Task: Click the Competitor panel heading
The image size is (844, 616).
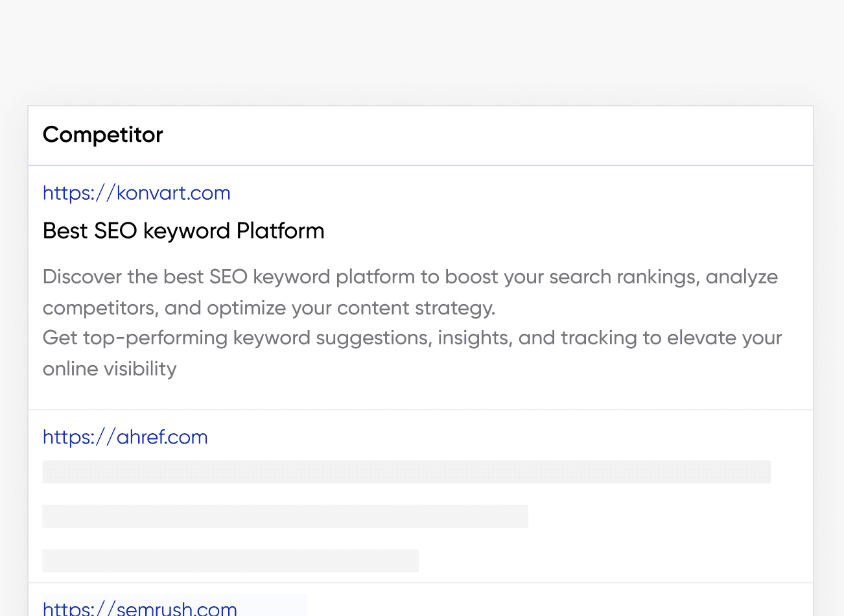Action: click(102, 135)
